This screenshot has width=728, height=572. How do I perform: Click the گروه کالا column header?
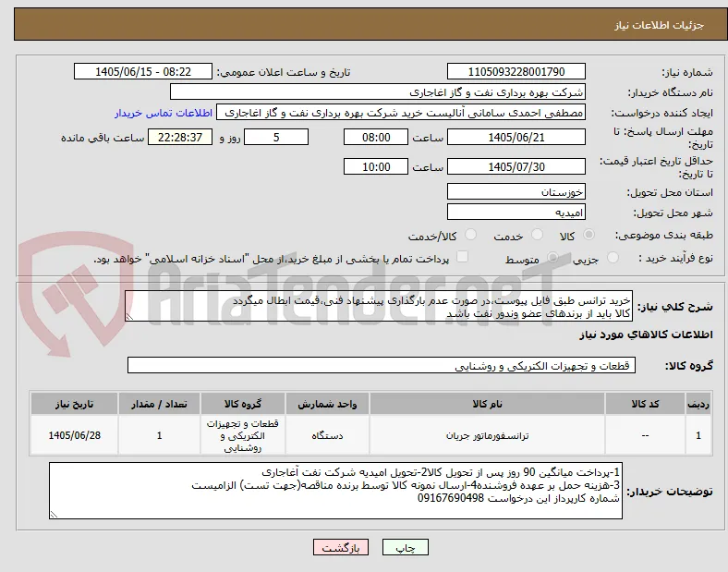[243, 404]
